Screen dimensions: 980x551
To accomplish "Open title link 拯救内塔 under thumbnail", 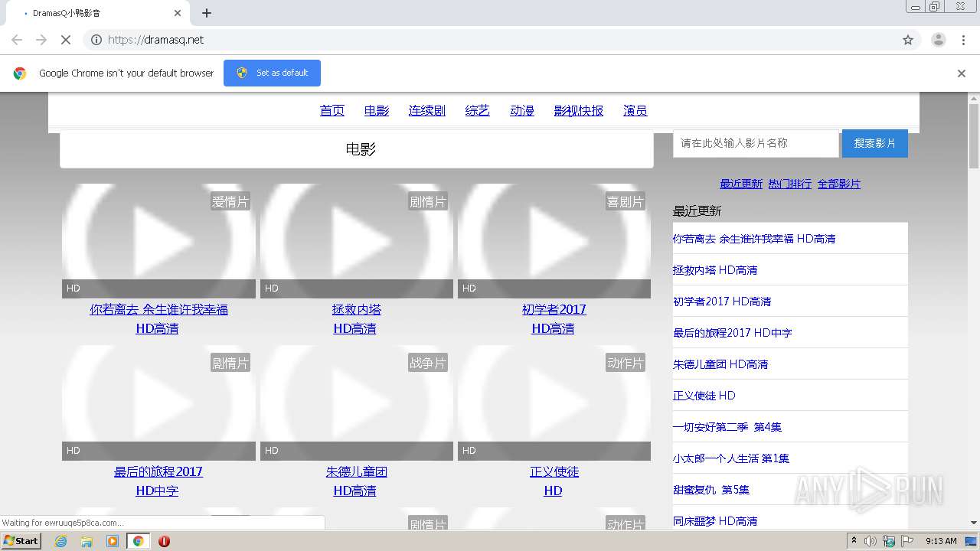I will (x=357, y=309).
